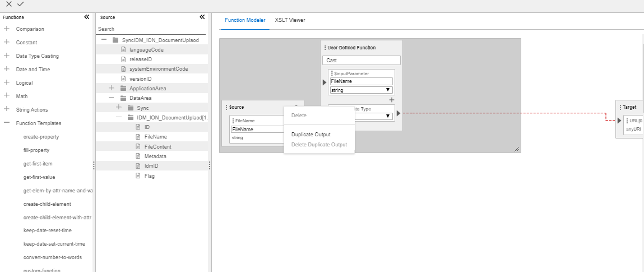Select the fill-property function template
The width and height of the screenshot is (644, 272).
pos(36,150)
